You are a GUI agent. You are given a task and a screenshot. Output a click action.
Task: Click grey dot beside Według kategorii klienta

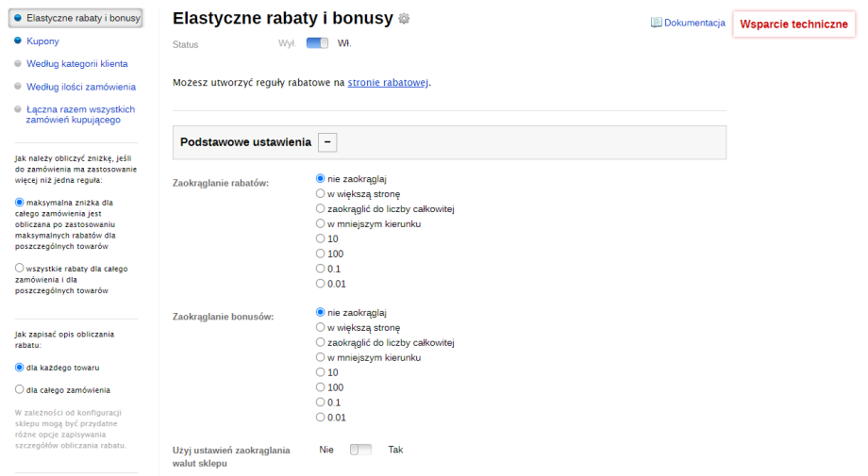(18, 64)
